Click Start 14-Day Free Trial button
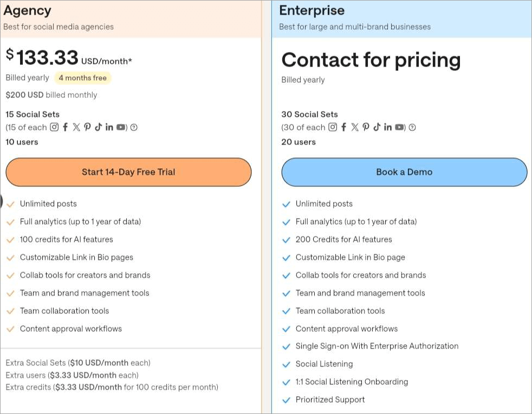532x414 pixels. [128, 172]
